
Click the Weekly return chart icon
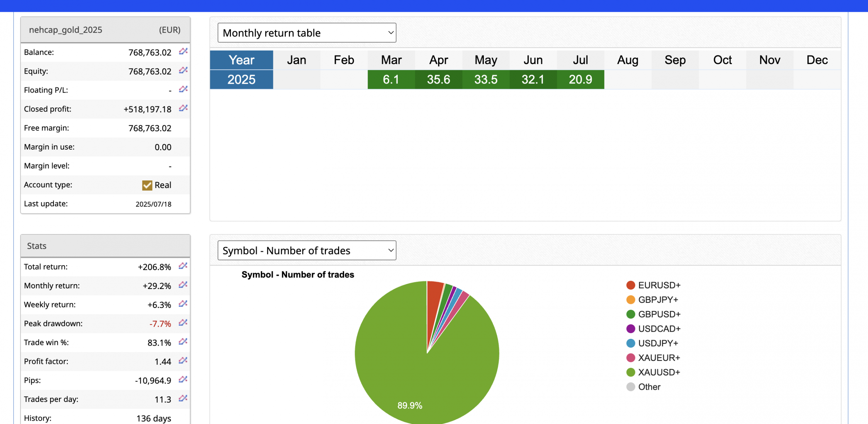(183, 304)
